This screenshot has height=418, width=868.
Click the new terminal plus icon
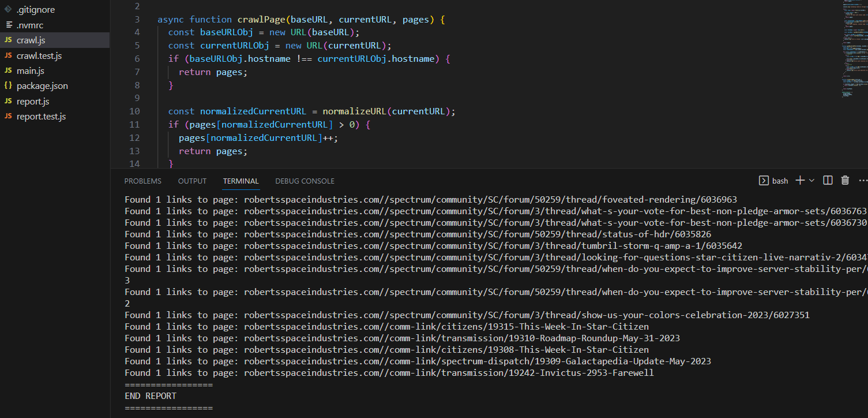click(800, 181)
